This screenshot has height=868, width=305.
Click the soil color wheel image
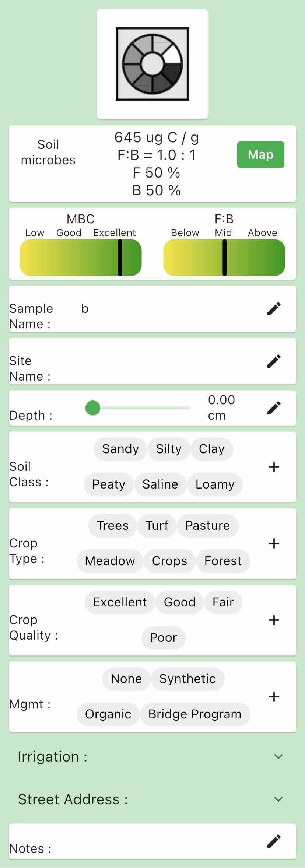click(152, 64)
